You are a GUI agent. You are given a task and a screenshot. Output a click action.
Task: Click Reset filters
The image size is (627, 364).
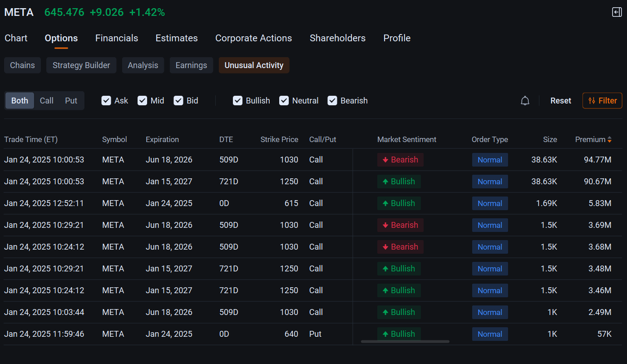(x=561, y=101)
